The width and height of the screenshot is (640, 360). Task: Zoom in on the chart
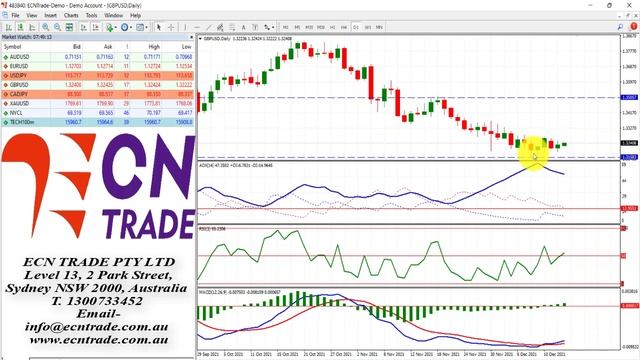coord(46,27)
